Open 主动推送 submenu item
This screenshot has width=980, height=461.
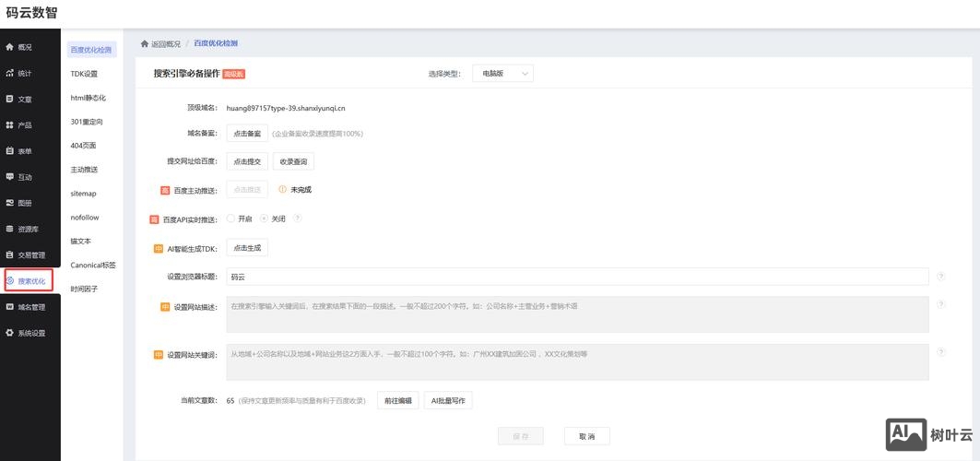coord(85,170)
